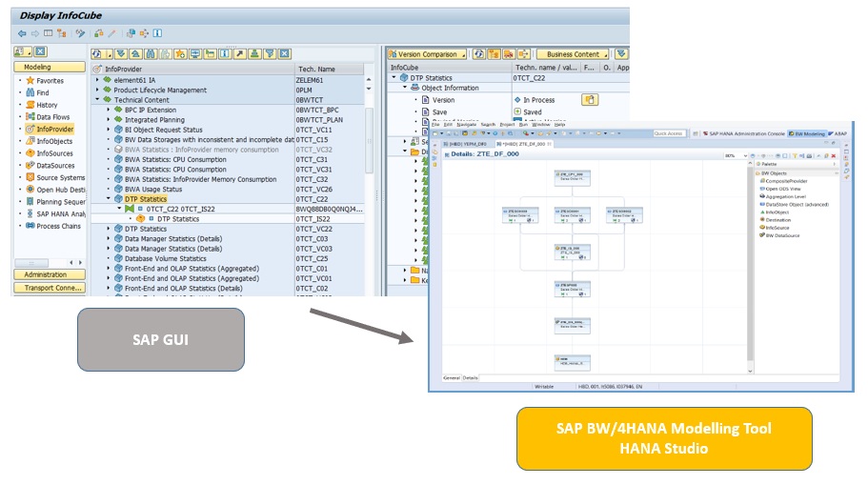This screenshot has width=868, height=485.
Task: Open the Details tab below the diagram
Action: 470,377
